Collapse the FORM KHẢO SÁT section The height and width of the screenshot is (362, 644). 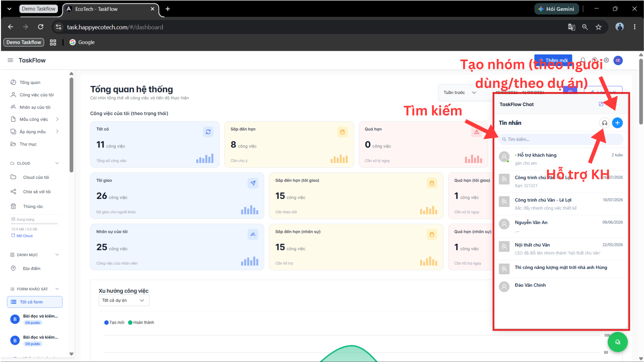pos(57,289)
